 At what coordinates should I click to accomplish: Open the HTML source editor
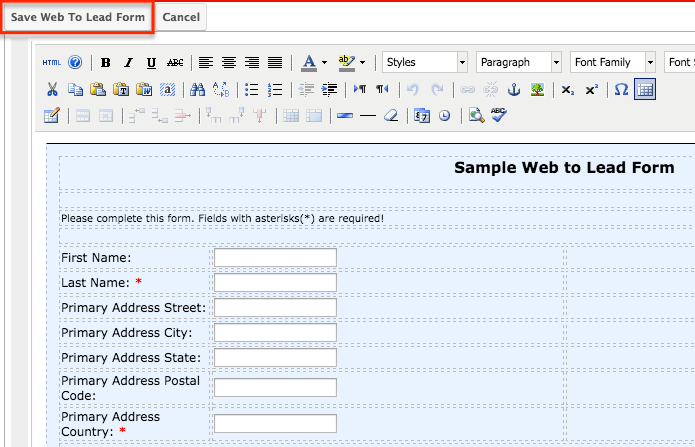tap(52, 63)
